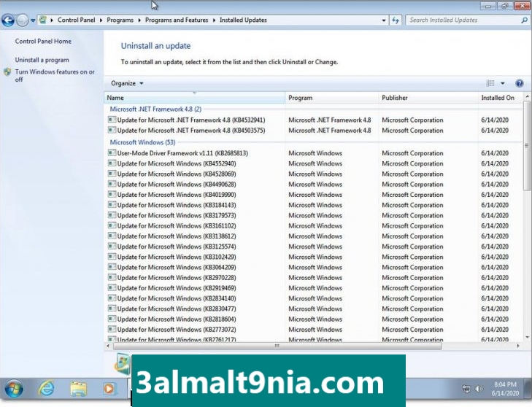Open the recent pages dropdown arrow
The width and height of the screenshot is (532, 407).
click(x=33, y=20)
